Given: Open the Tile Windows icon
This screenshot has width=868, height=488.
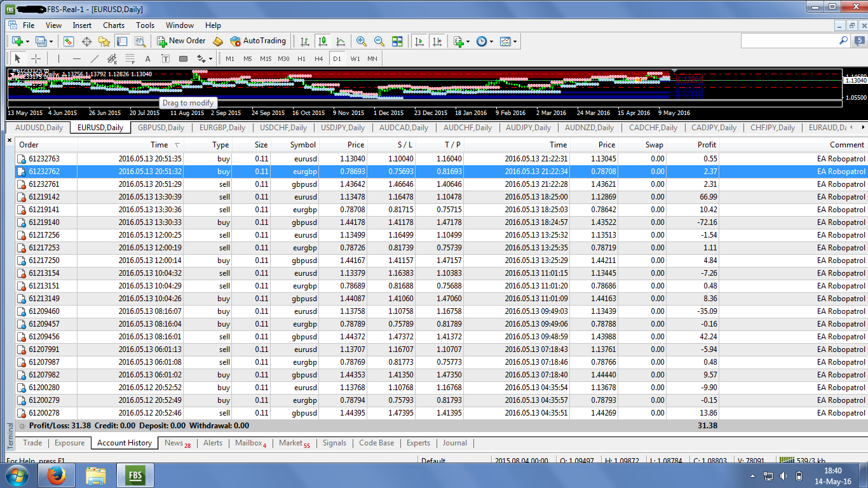Looking at the screenshot, I should point(397,41).
